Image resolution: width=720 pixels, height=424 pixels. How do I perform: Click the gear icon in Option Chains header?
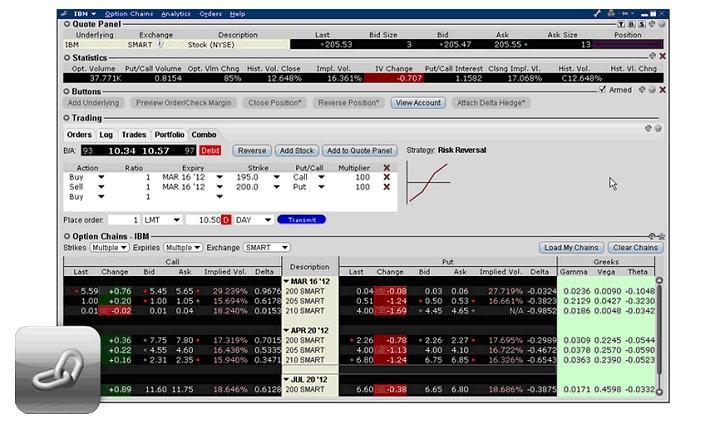(x=652, y=236)
